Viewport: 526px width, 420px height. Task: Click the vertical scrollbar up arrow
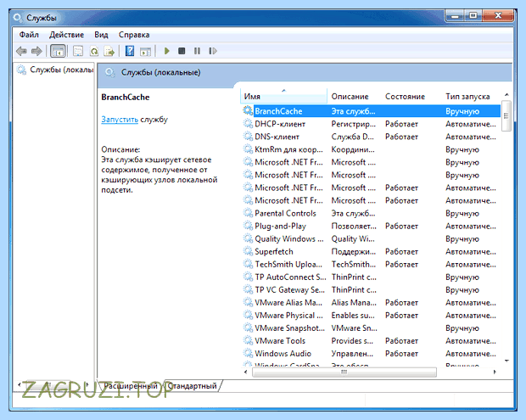pyautogui.click(x=506, y=95)
